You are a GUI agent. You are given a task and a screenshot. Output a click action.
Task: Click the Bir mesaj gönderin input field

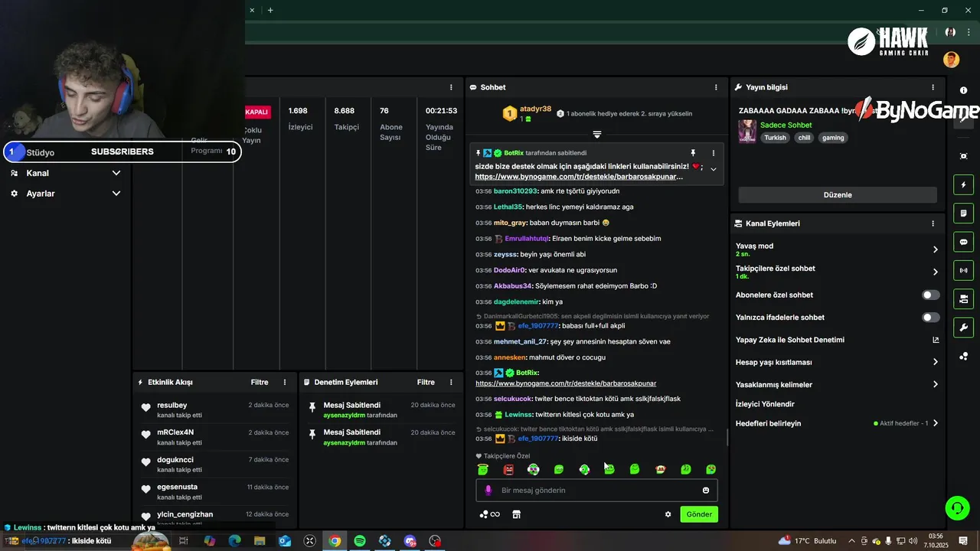pos(596,491)
